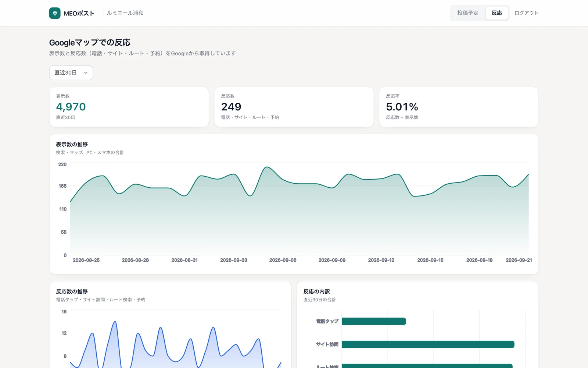Log out with the ログアウト button
The height and width of the screenshot is (368, 588).
(526, 13)
